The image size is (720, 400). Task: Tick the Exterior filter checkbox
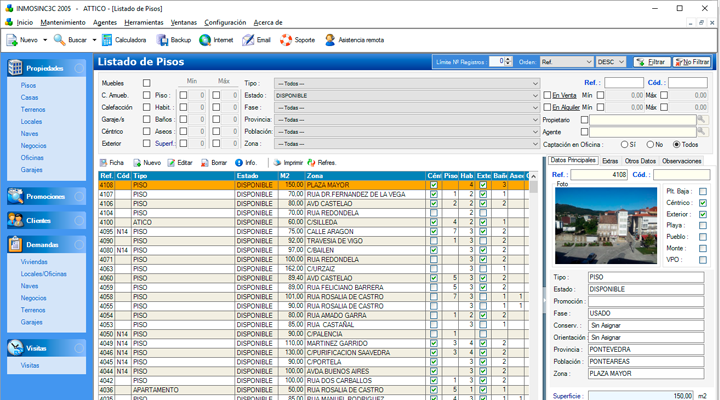(x=146, y=143)
